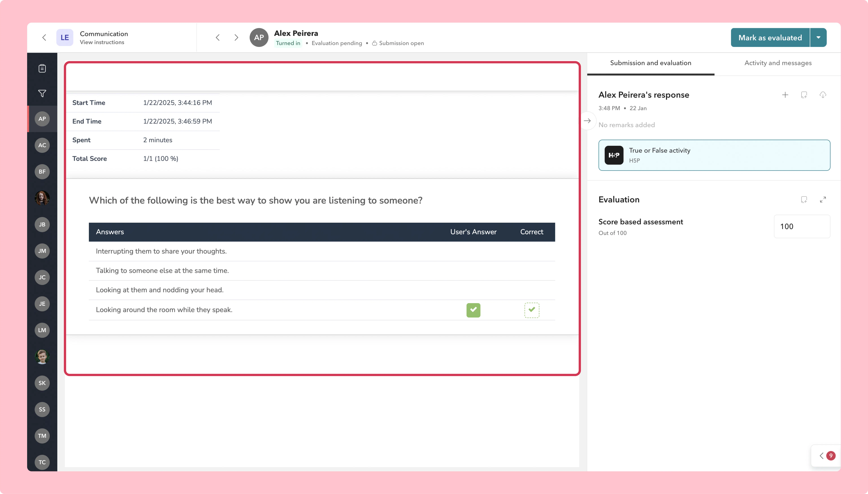This screenshot has height=494, width=868.
Task: Select student TM in the sidebar
Action: tap(42, 436)
